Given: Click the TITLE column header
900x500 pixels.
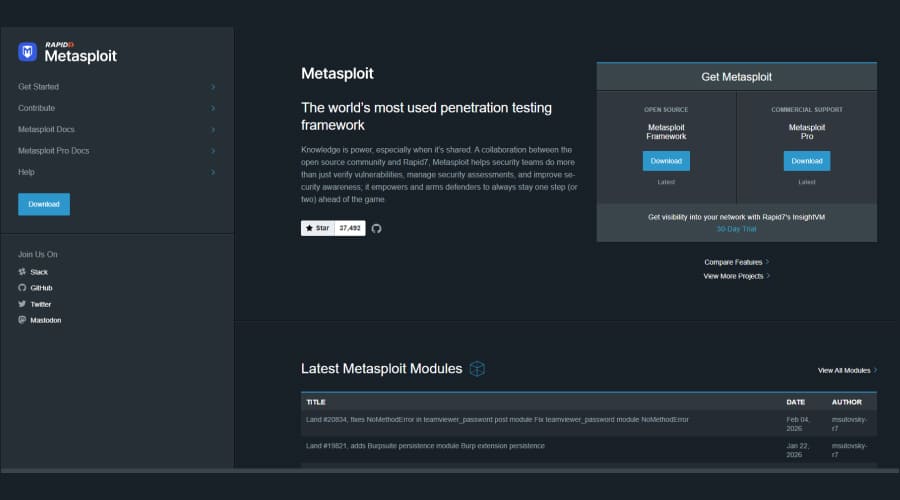Looking at the screenshot, I should 316,402.
